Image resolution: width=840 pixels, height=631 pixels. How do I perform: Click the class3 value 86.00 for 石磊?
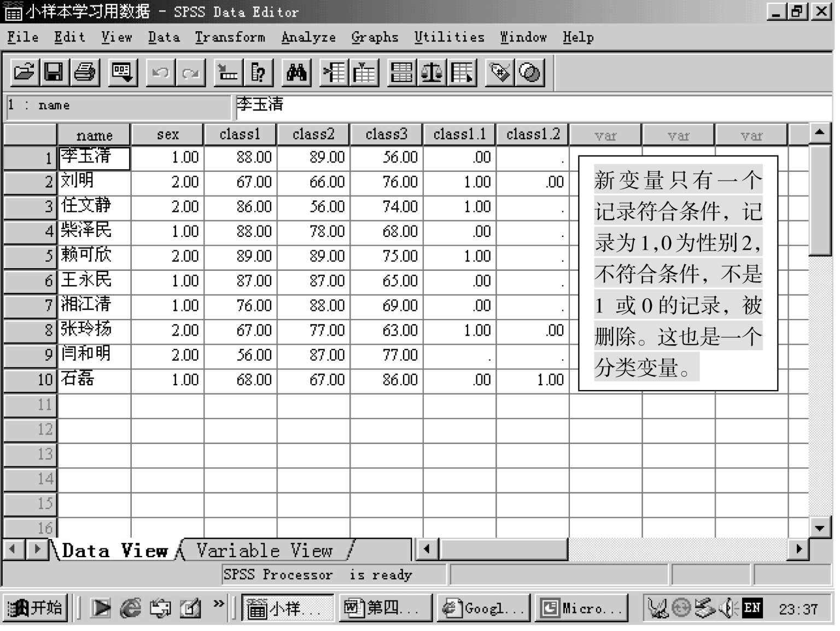[x=386, y=380]
